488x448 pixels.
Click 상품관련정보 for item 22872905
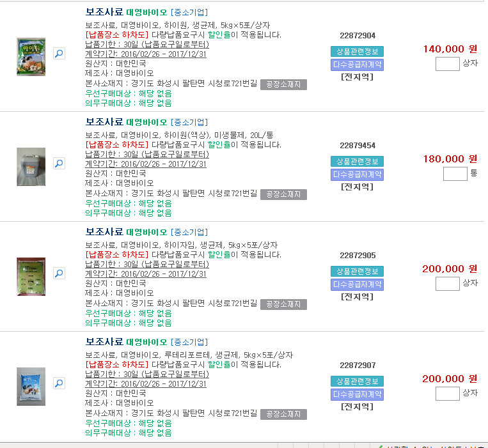[x=357, y=272]
